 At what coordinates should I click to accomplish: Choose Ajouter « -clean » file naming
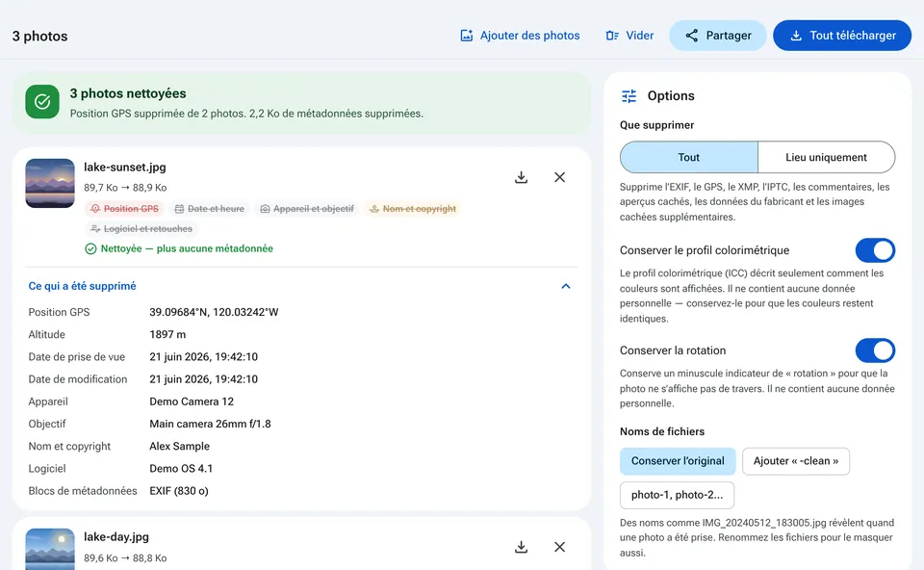pos(796,461)
